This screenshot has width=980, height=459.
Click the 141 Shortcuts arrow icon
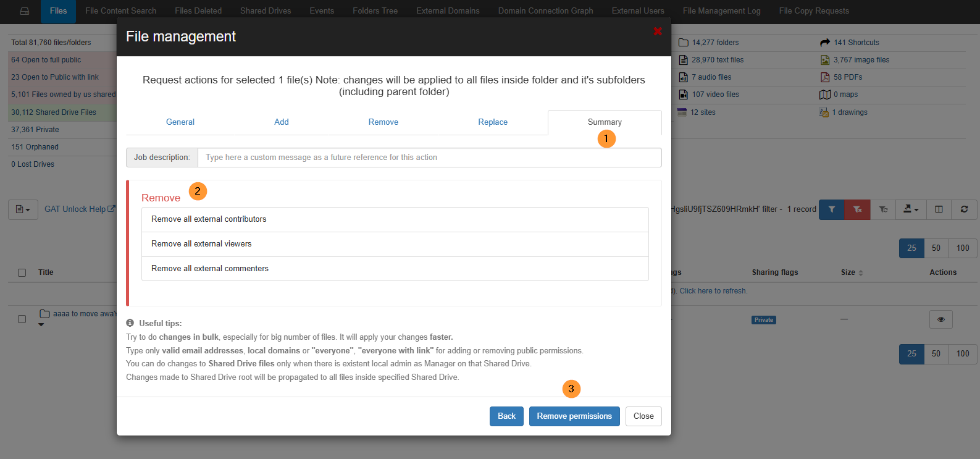(825, 43)
